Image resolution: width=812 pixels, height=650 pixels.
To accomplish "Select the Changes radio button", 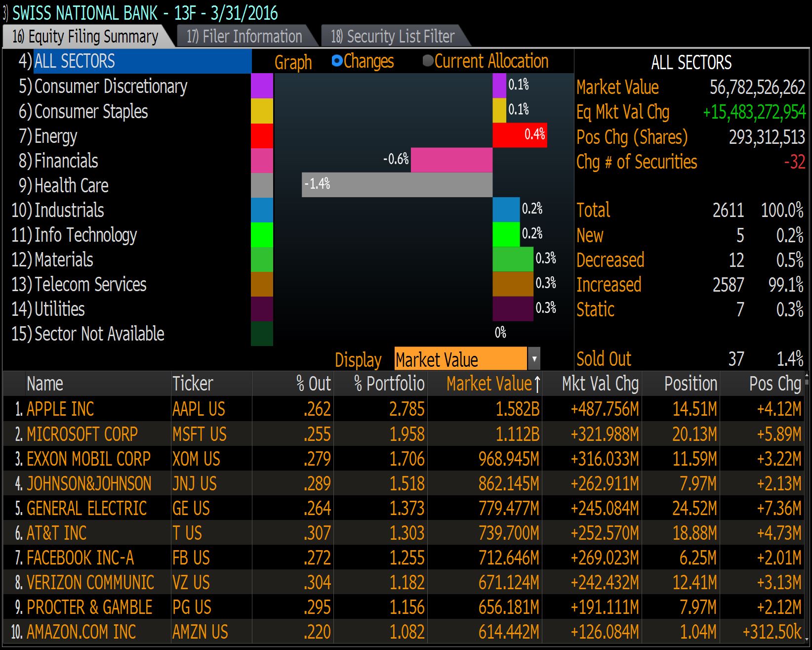I will [337, 61].
